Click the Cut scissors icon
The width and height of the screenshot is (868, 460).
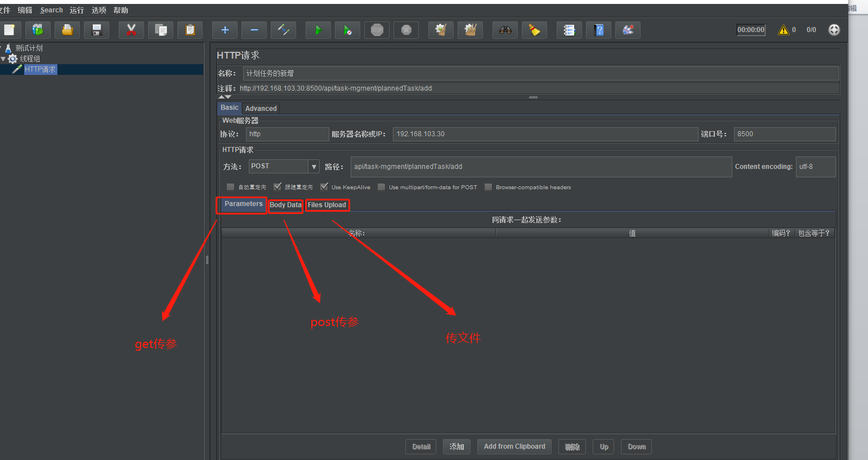tap(131, 30)
